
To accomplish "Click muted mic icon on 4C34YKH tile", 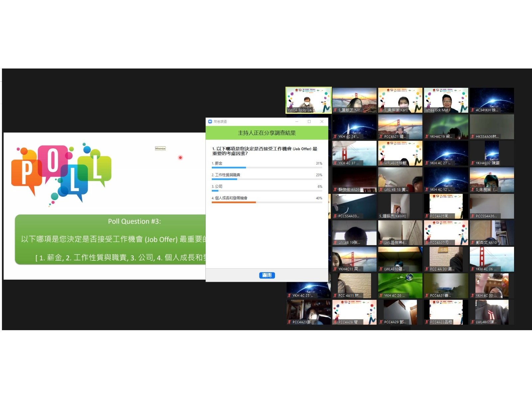I will tap(472, 110).
